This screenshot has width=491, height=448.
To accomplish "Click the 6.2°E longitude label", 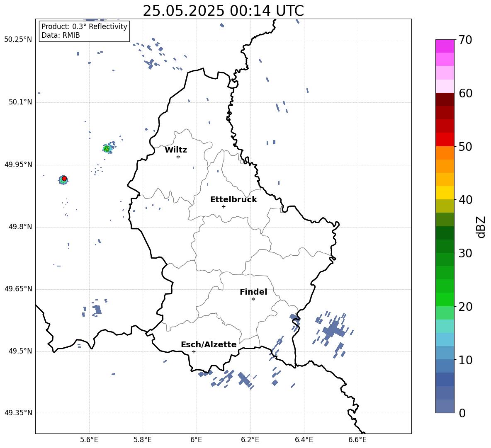I will click(250, 440).
